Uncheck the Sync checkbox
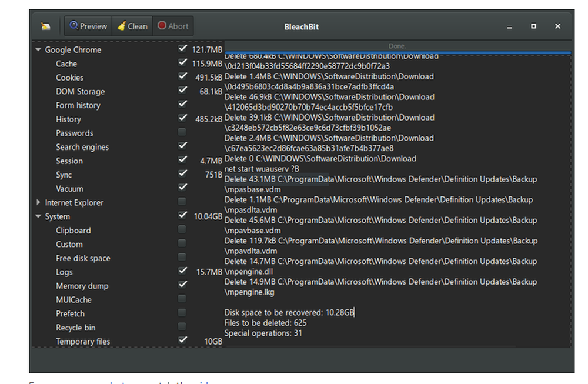The image size is (588, 384). (x=182, y=173)
